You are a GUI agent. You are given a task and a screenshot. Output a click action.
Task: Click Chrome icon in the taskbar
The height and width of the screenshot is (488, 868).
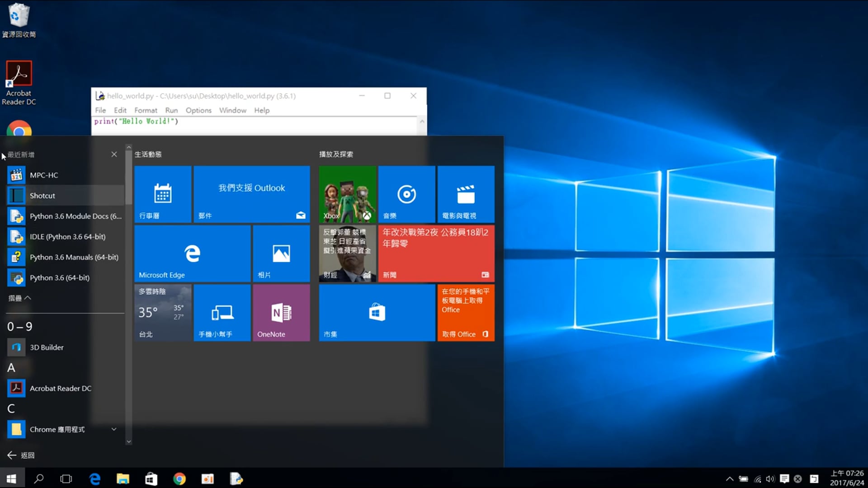coord(179,479)
